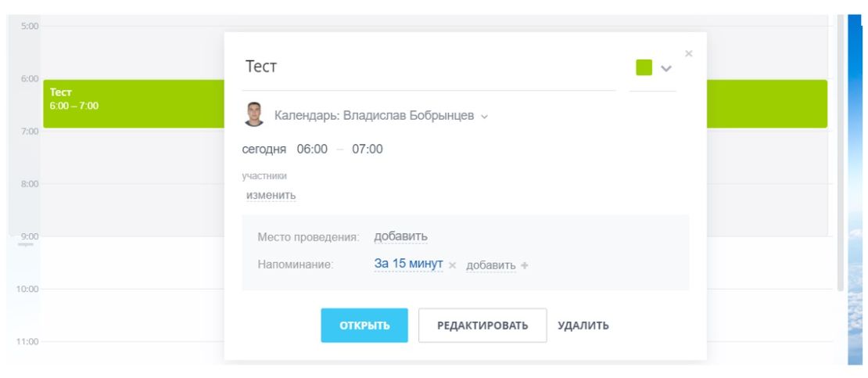The image size is (868, 378).
Task: Click the сегодня date label
Action: point(265,149)
